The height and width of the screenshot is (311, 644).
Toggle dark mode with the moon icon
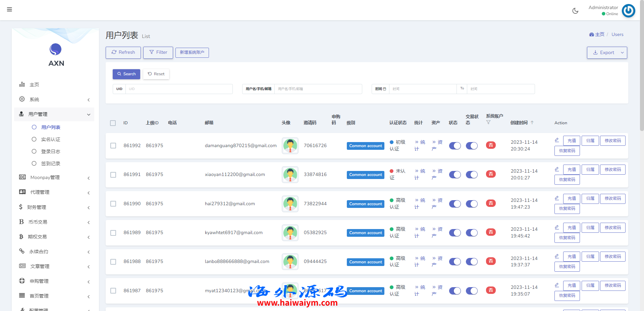pyautogui.click(x=575, y=11)
